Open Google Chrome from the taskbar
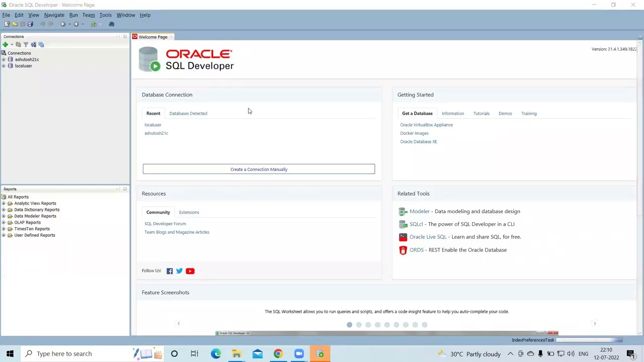 278,353
